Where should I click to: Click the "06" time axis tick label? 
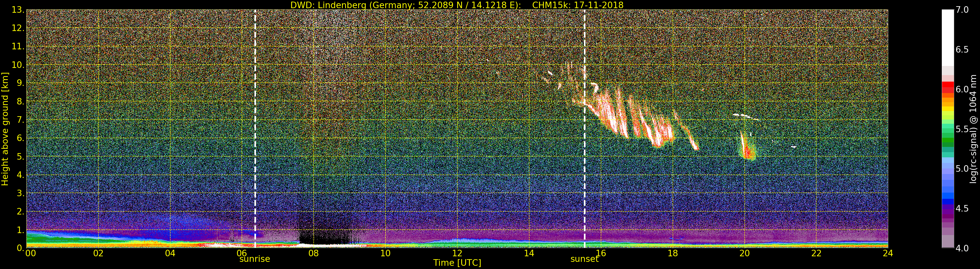click(x=242, y=253)
